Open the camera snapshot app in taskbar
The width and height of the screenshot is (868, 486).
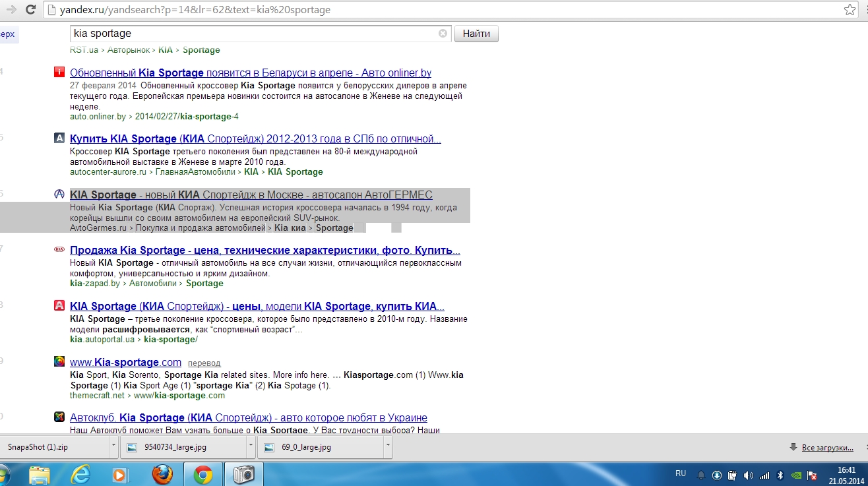click(243, 474)
